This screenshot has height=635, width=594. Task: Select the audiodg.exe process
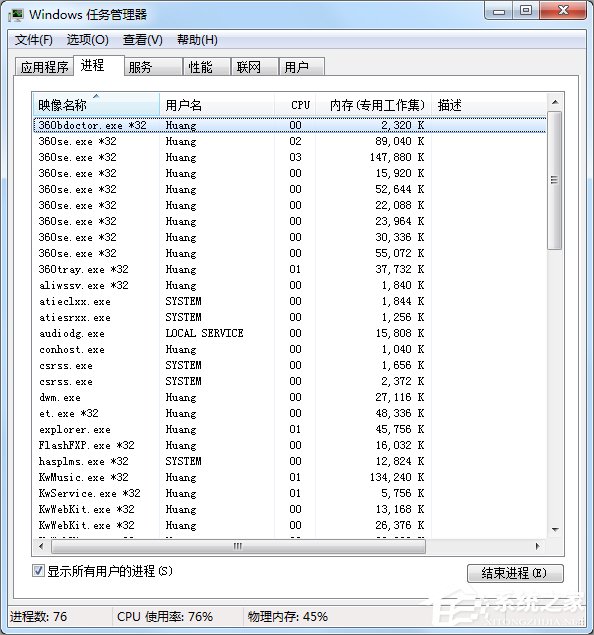pyautogui.click(x=290, y=333)
